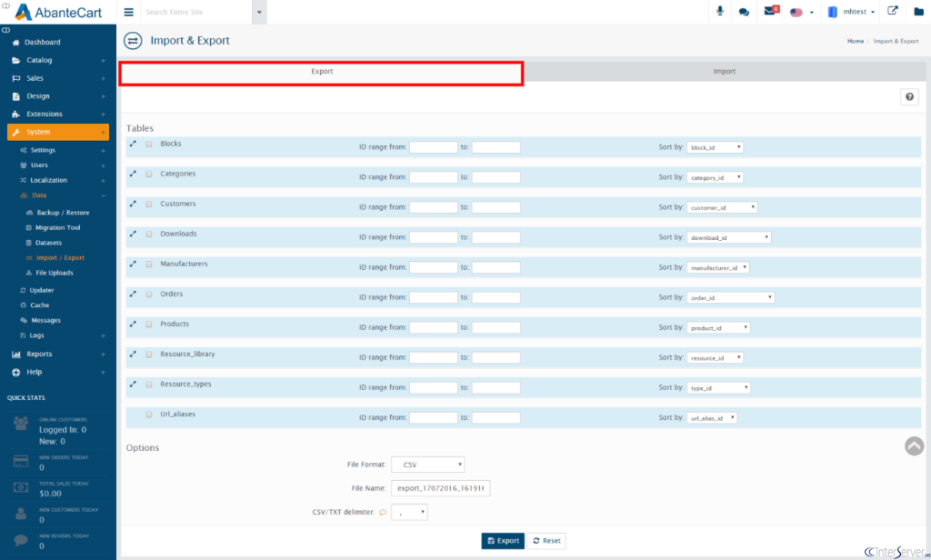The width and height of the screenshot is (931, 560).
Task: Click the blue Export button
Action: click(x=502, y=540)
